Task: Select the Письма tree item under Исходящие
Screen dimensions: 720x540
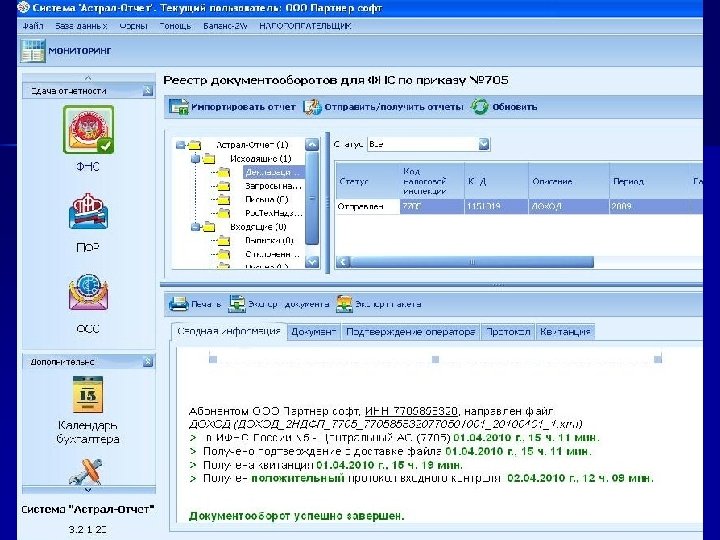Action: [267, 199]
